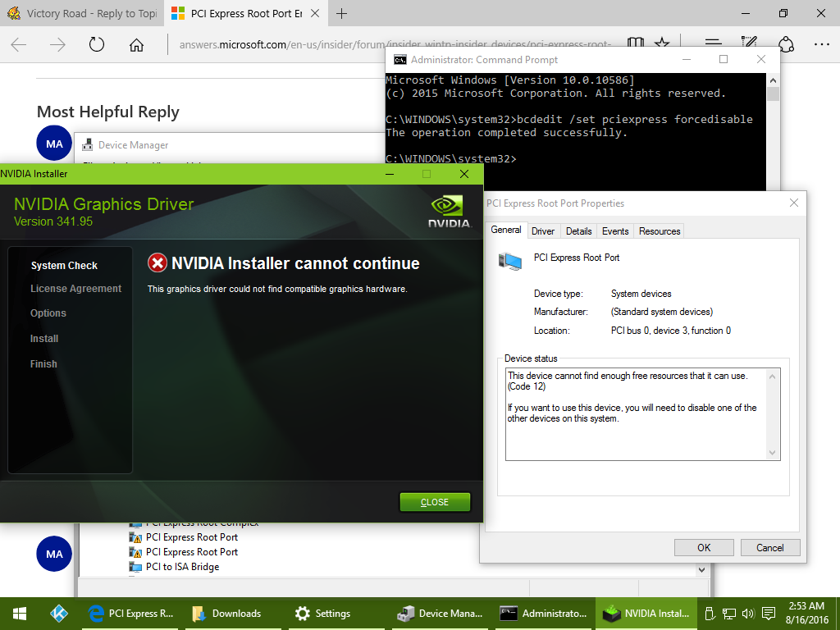This screenshot has width=840, height=630.
Task: Switch to the Driver tab
Action: tap(543, 231)
